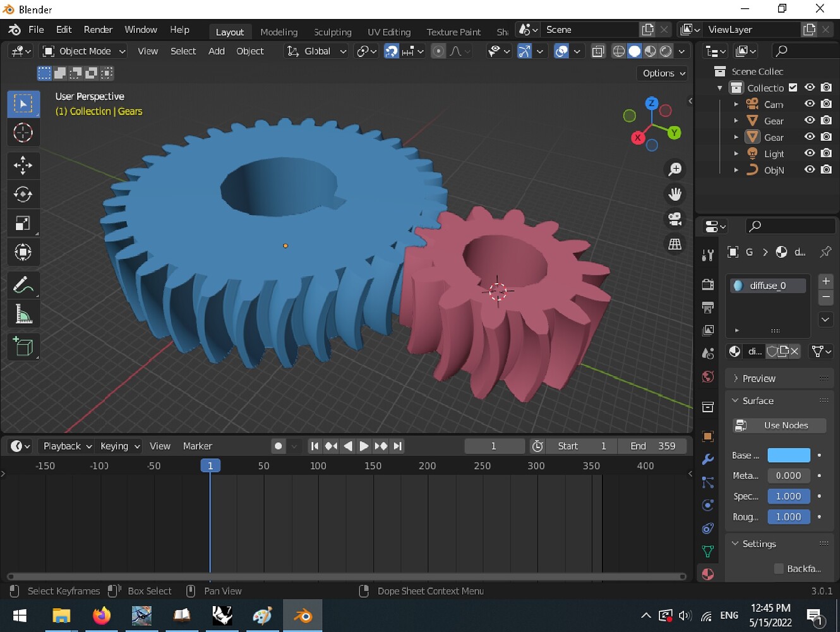The width and height of the screenshot is (840, 632).
Task: Disable render visibility for ObjN camera icon
Action: click(x=826, y=169)
